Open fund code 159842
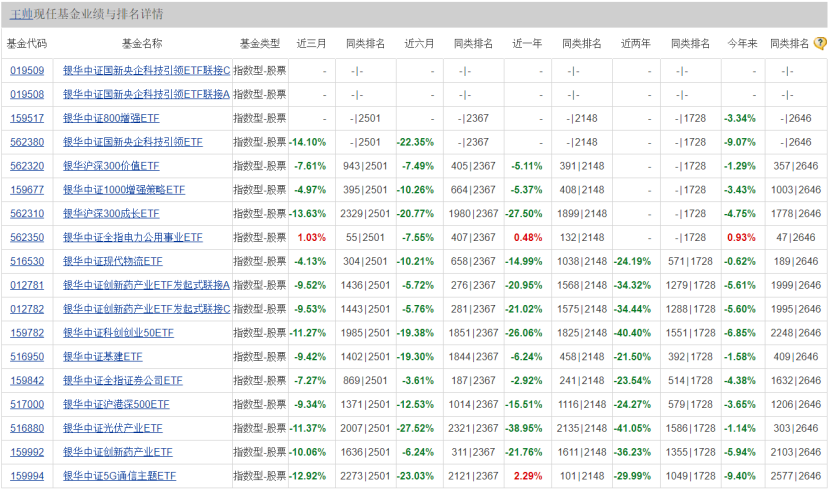This screenshot has height=492, width=830. pos(27,381)
